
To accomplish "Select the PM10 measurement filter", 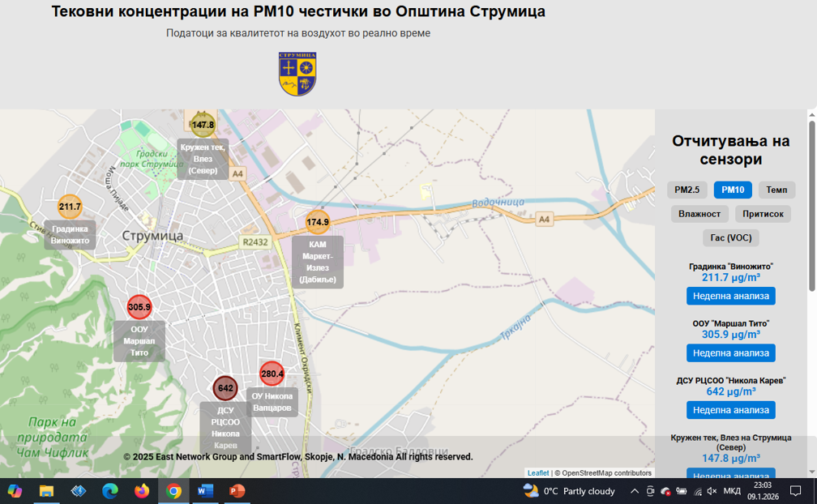I will click(733, 190).
